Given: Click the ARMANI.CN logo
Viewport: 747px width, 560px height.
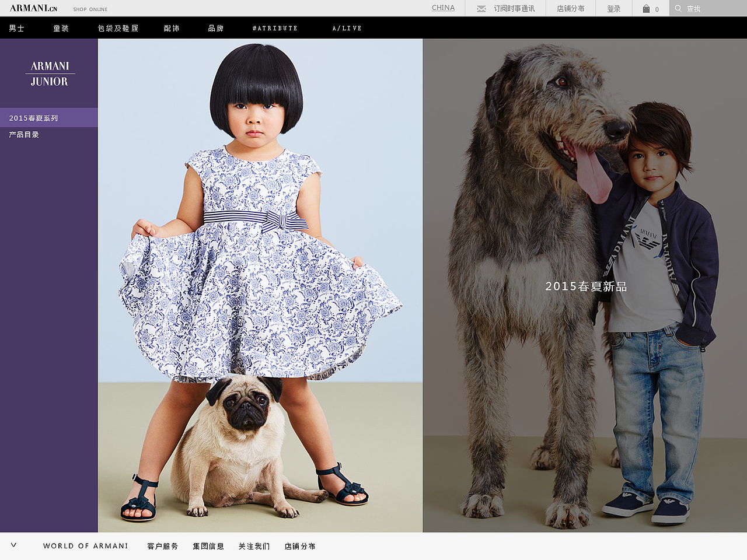Looking at the screenshot, I should [x=33, y=8].
